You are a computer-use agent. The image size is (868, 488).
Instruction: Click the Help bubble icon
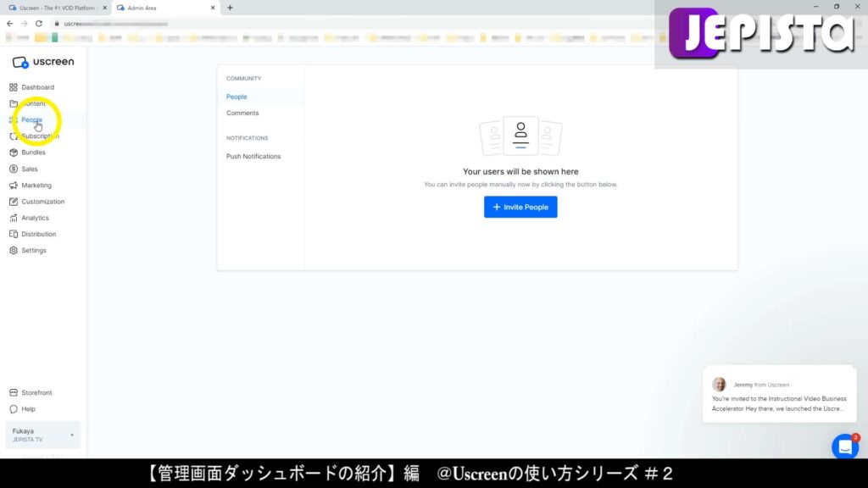(x=14, y=409)
